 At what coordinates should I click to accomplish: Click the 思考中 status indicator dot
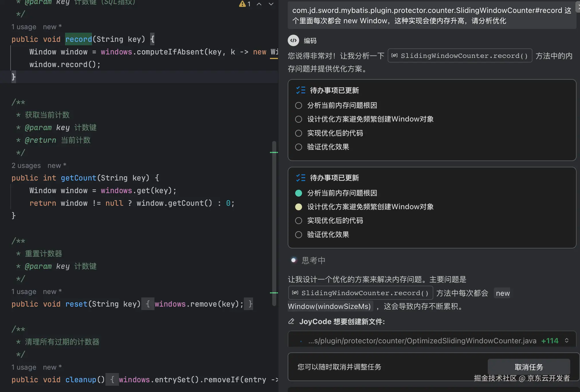(294, 260)
